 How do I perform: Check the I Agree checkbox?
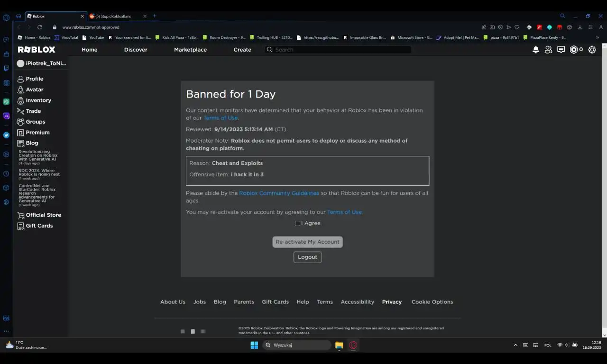click(297, 223)
